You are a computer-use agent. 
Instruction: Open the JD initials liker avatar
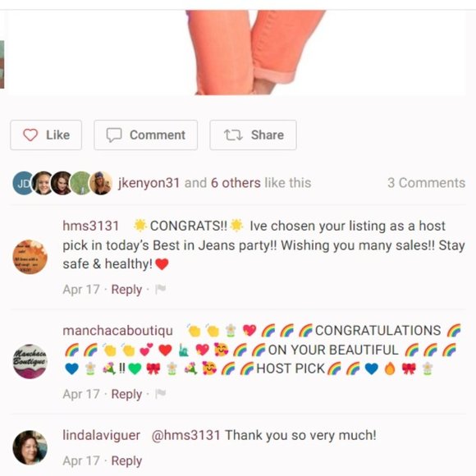23,183
